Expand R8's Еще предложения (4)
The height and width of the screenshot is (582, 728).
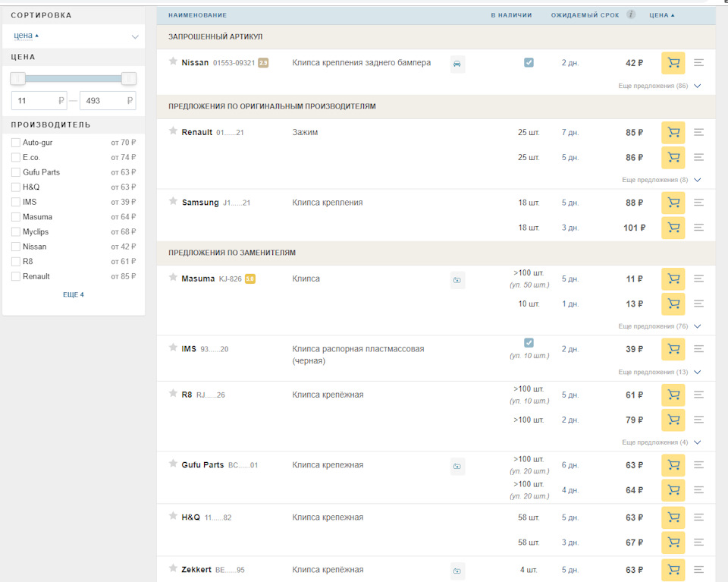661,442
